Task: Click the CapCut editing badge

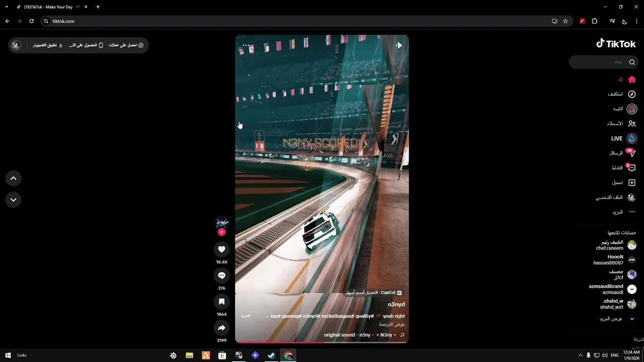Action: click(x=374, y=293)
